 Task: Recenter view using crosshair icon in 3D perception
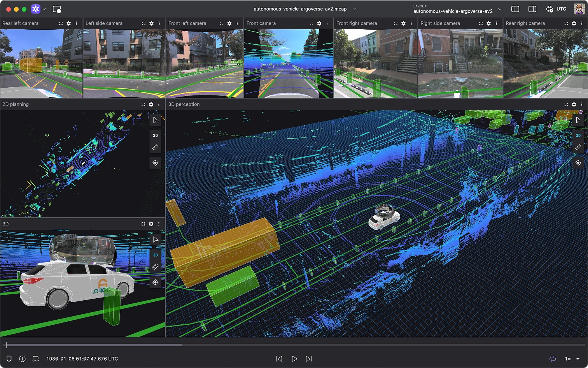click(578, 163)
